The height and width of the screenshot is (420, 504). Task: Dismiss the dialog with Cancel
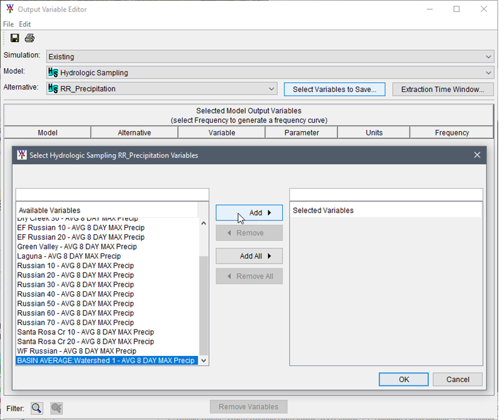click(457, 379)
